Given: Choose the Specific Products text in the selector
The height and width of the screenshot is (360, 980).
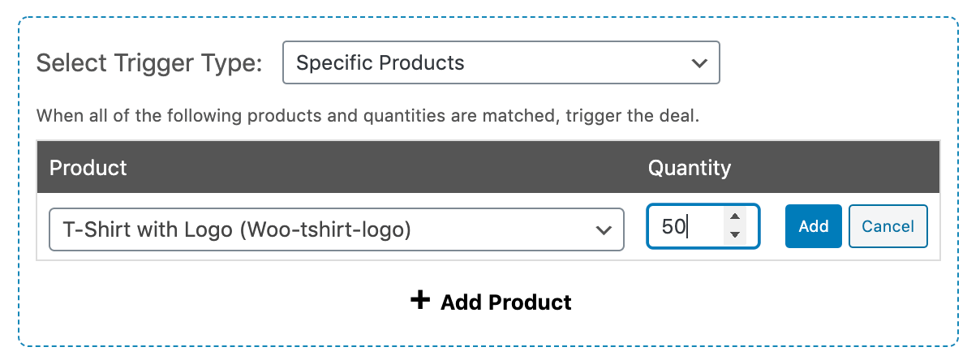Looking at the screenshot, I should (380, 62).
